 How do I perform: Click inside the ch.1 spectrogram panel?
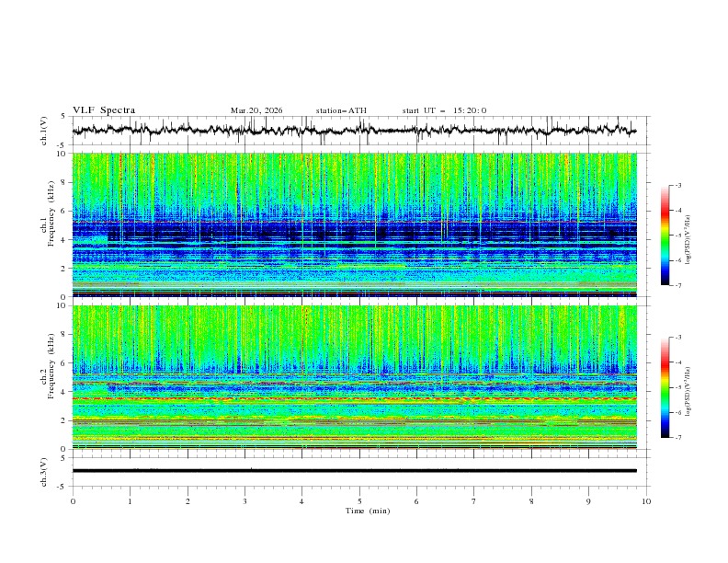(x=355, y=224)
